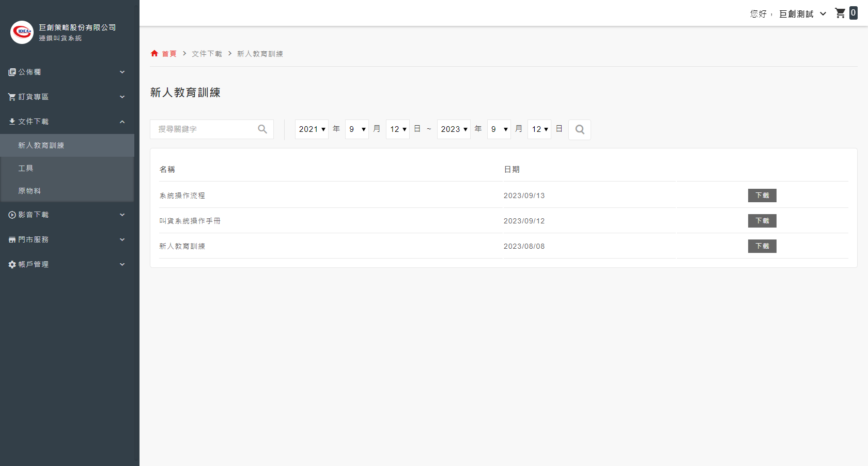Open the 影音下載 menu label
Screen dimensions: 868x466
[x=34, y=215]
